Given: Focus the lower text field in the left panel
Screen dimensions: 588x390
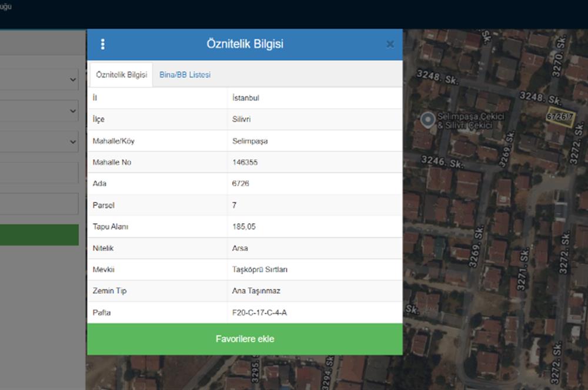Looking at the screenshot, I should (39, 203).
